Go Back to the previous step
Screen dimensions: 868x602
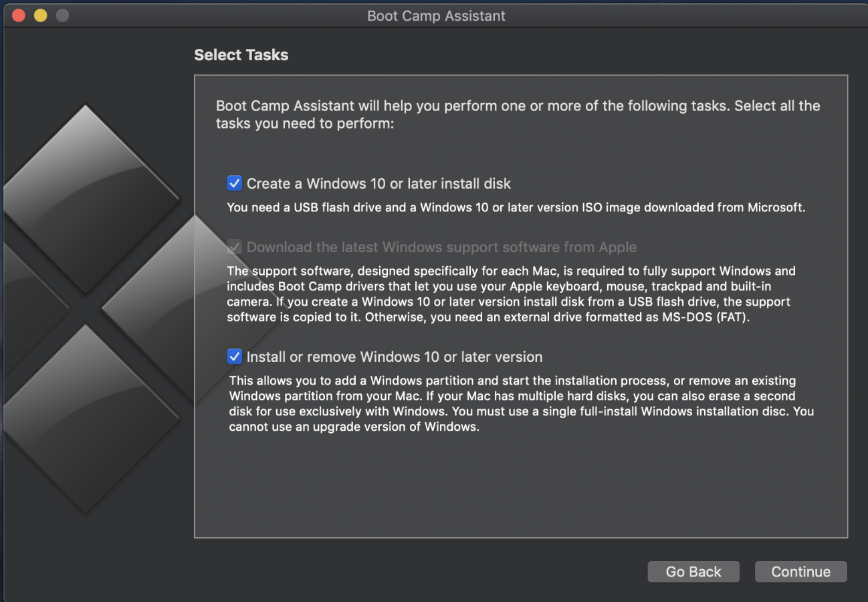693,572
